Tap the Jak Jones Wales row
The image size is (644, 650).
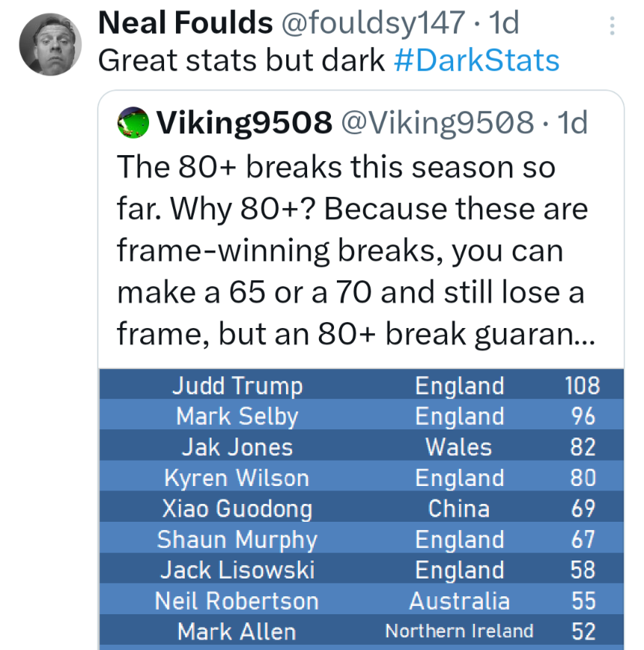click(x=361, y=447)
